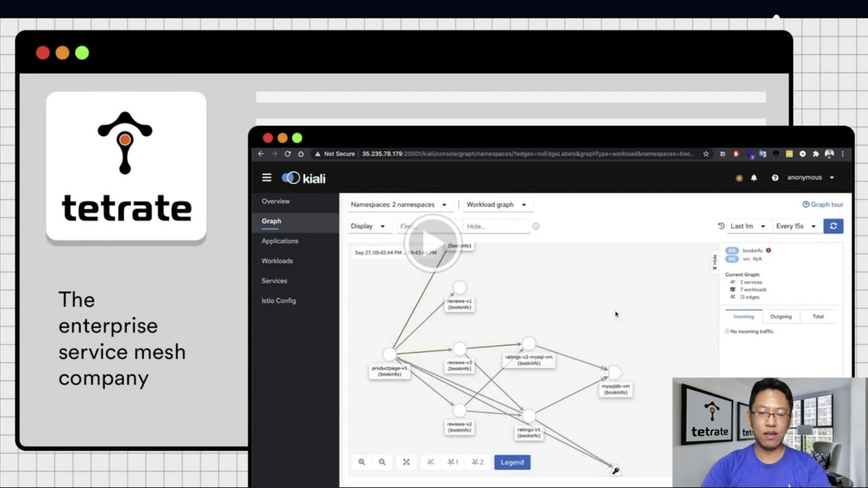The height and width of the screenshot is (488, 868).
Task: Click the replay history icon
Action: coord(721,226)
